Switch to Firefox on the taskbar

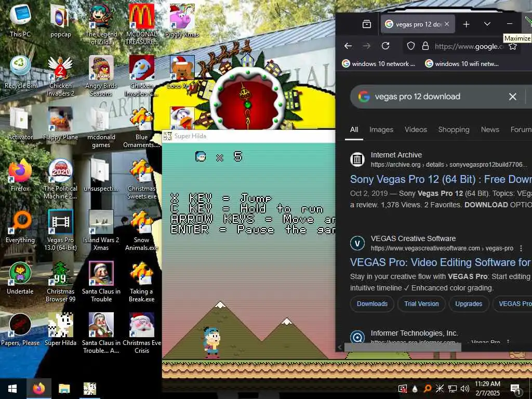(38, 389)
